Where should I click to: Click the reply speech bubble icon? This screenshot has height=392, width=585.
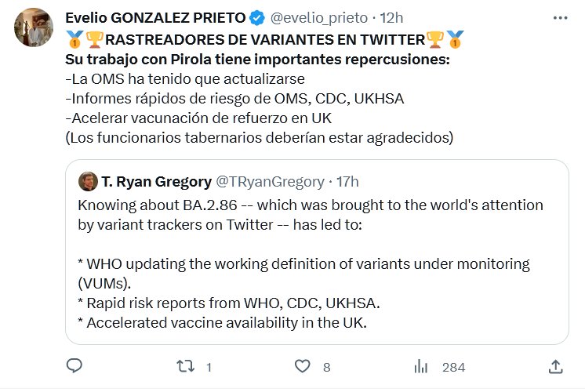coord(74,366)
